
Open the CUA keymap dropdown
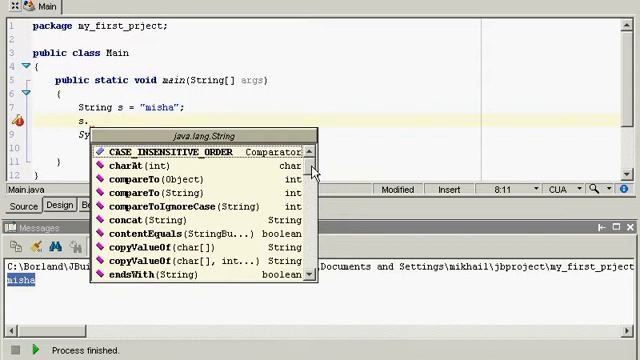pos(579,189)
